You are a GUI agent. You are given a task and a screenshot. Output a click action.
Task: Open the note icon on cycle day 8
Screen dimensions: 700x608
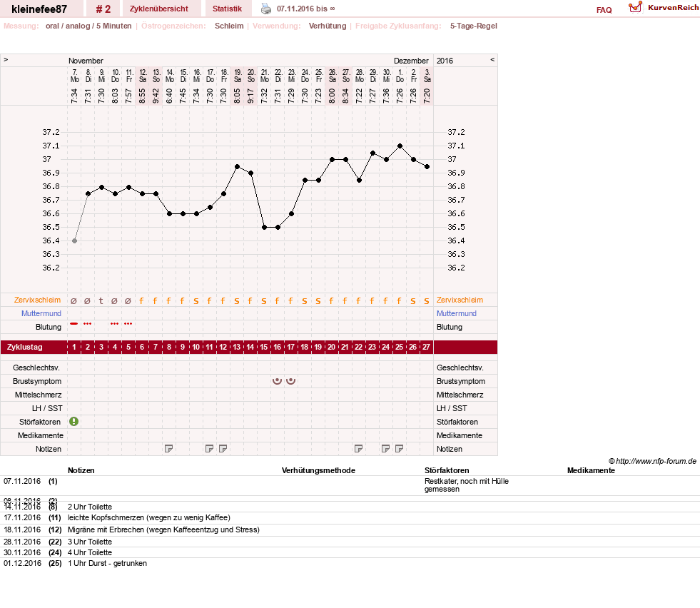pos(168,449)
